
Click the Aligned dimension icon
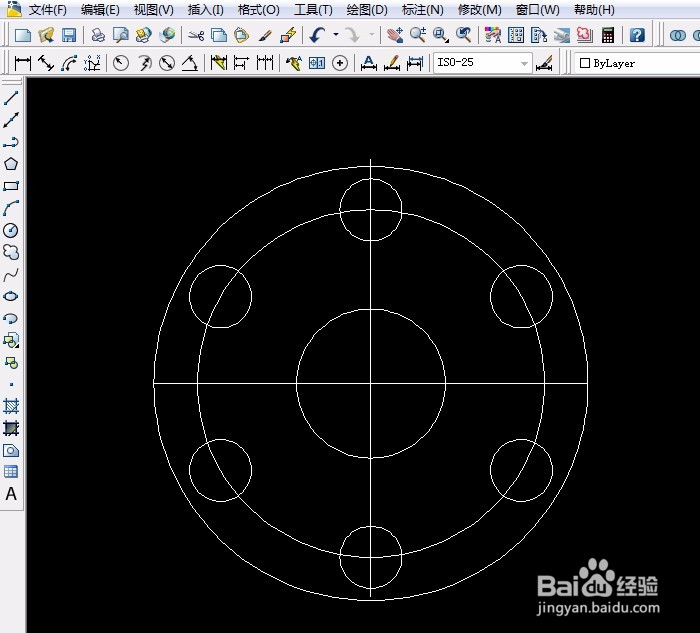pos(46,63)
